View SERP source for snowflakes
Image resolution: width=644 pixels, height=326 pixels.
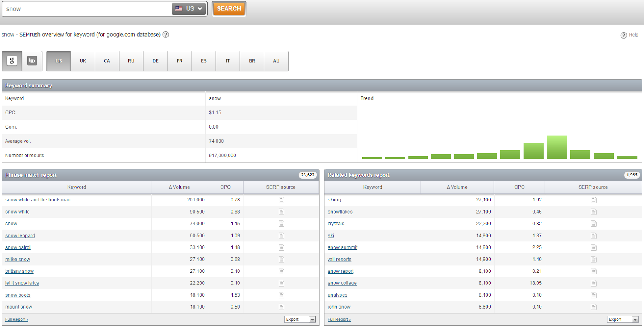point(593,212)
